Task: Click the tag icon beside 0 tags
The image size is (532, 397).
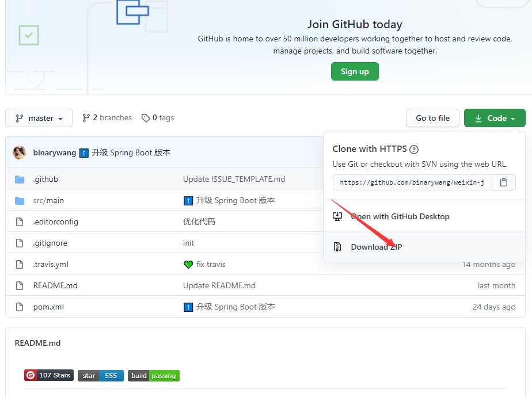Action: [146, 118]
